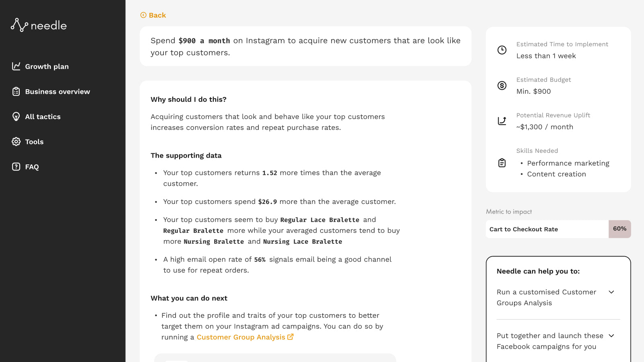Click the Skills Needed clipboard icon
Screen dimensions: 644x362
click(x=502, y=163)
